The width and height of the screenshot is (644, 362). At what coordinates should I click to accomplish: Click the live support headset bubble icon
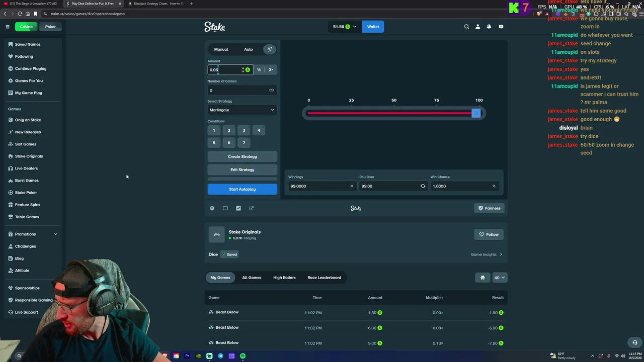point(635,342)
